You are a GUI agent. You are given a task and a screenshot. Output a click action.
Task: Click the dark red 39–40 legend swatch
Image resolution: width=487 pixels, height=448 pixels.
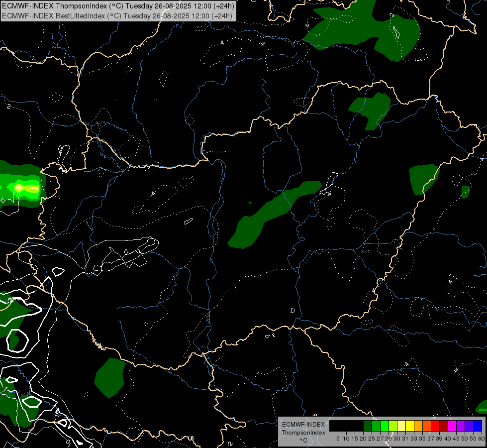(x=444, y=426)
